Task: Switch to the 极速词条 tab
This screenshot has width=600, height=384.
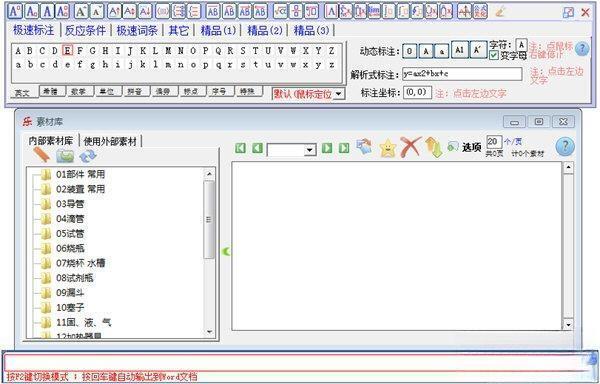Action: pos(137,30)
